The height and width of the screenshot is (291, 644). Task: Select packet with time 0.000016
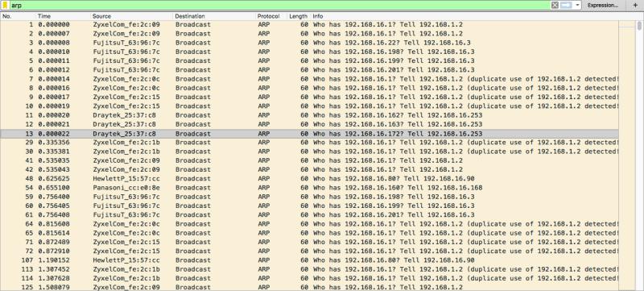tap(309, 88)
